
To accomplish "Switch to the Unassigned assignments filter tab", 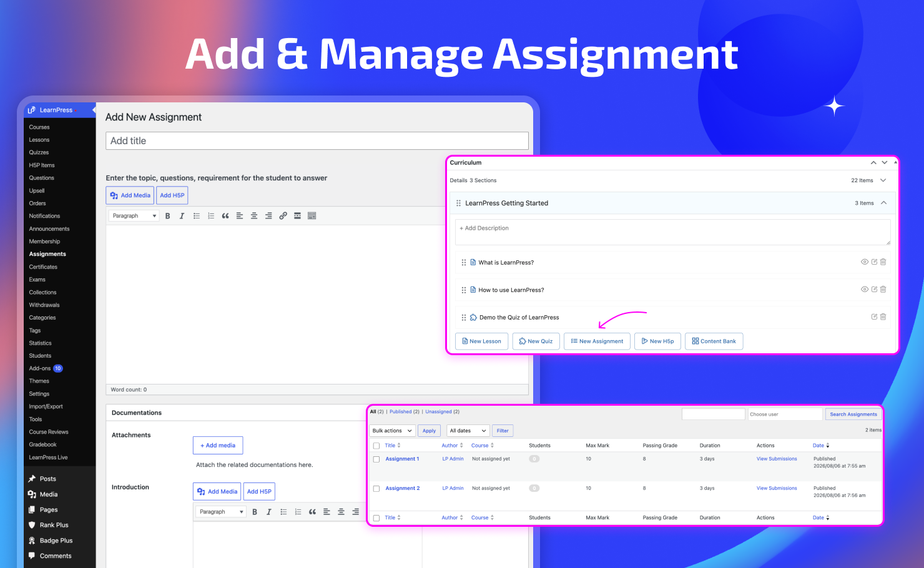I will [x=438, y=412].
